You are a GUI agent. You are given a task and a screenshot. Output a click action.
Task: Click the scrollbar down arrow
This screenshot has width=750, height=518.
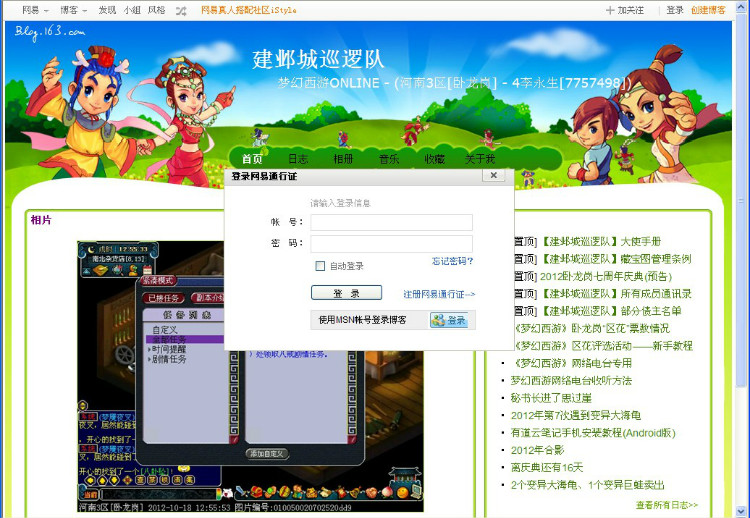pyautogui.click(x=742, y=513)
